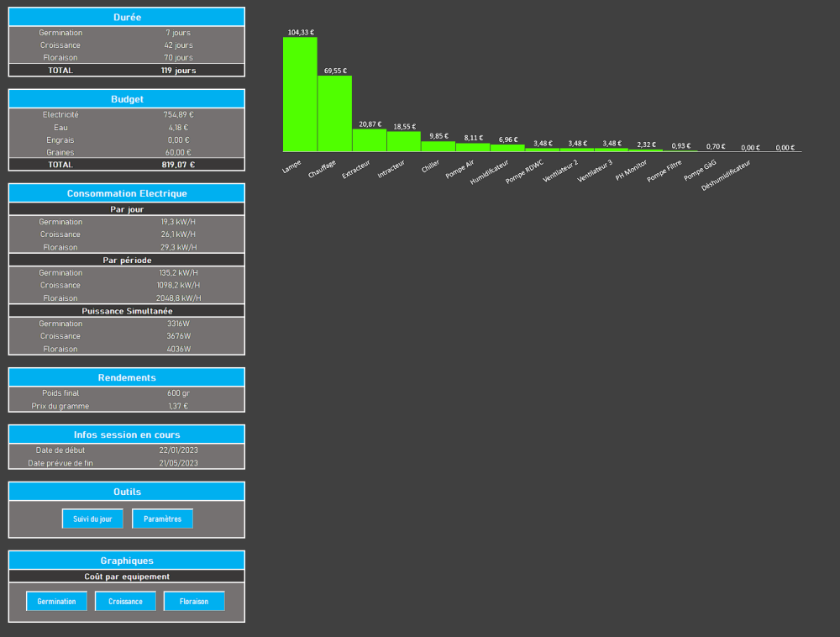The width and height of the screenshot is (840, 637).
Task: Select the Intracteur bar in chart
Action: tap(404, 141)
